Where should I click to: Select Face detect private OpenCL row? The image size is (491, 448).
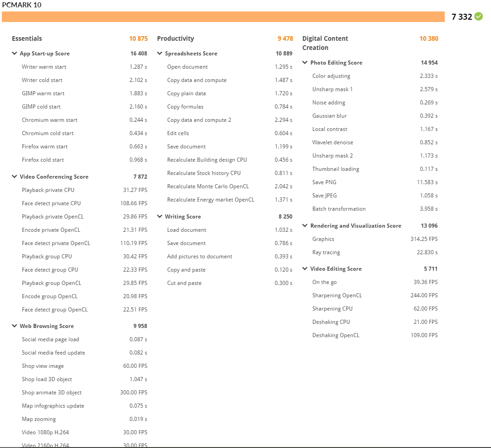(85, 243)
